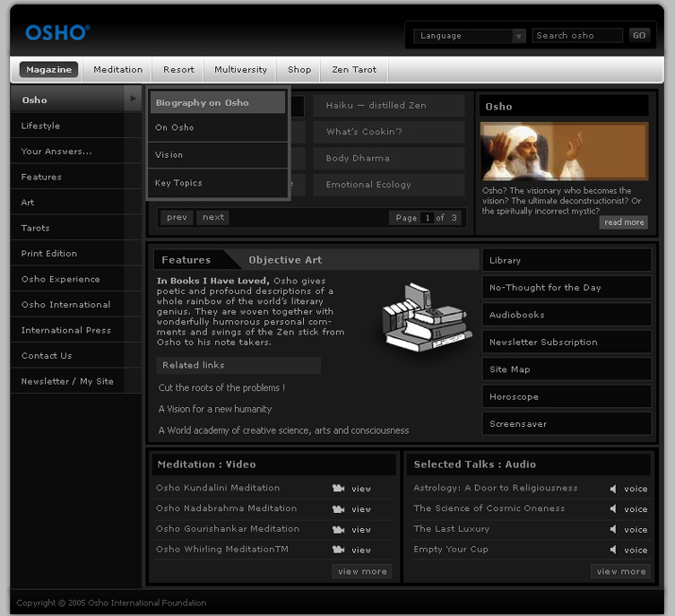
Task: Choose Biography on Osho submenu item
Action: [x=218, y=102]
